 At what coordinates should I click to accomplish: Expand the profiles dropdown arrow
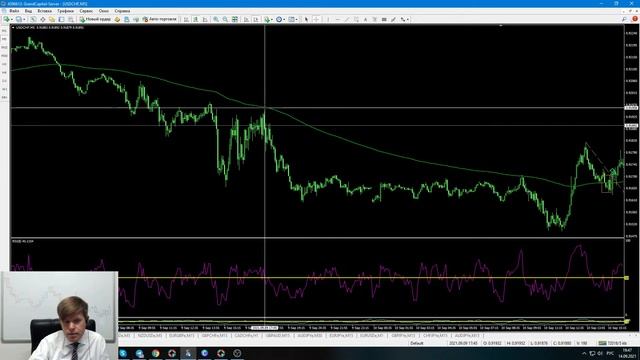coord(24,19)
